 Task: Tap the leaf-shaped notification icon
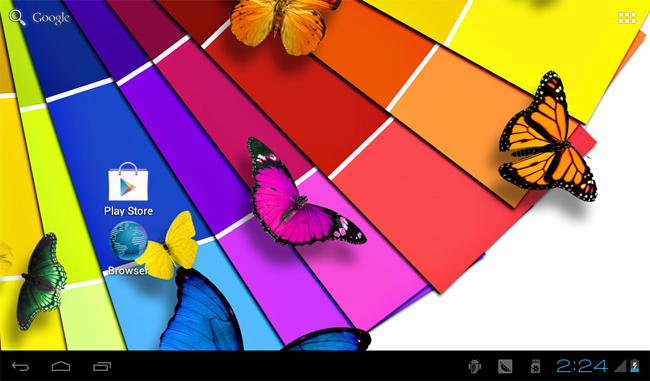(x=505, y=366)
